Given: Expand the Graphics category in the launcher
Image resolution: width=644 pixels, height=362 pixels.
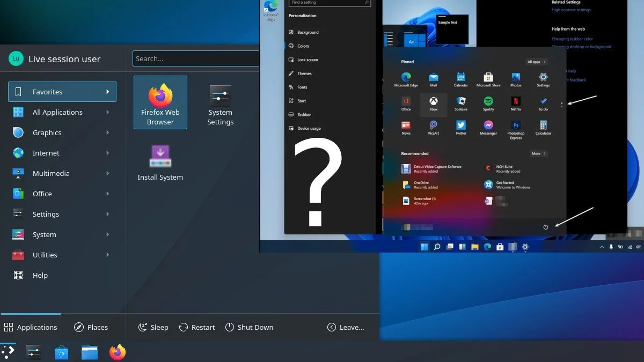Looking at the screenshot, I should (x=47, y=132).
